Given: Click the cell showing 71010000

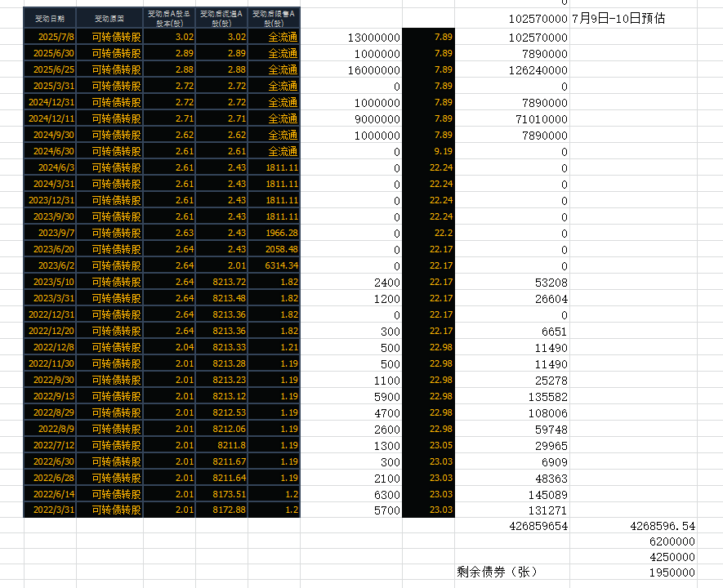Looking at the screenshot, I should 511,119.
